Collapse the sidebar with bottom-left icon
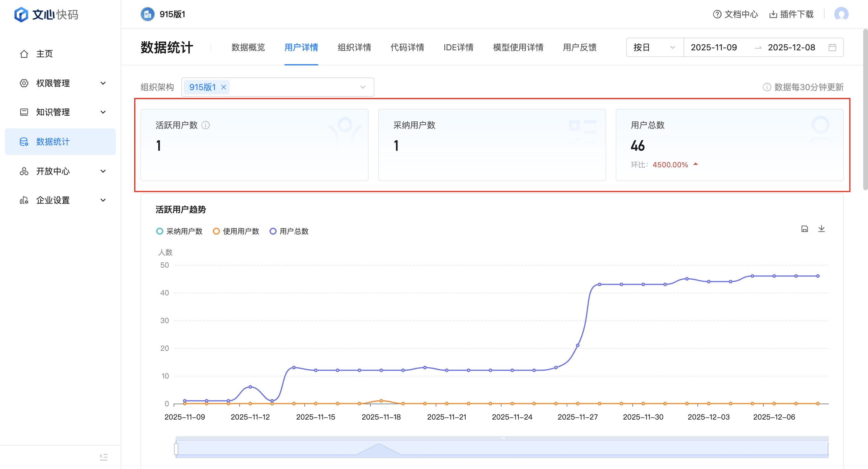The height and width of the screenshot is (469, 868). click(x=103, y=457)
